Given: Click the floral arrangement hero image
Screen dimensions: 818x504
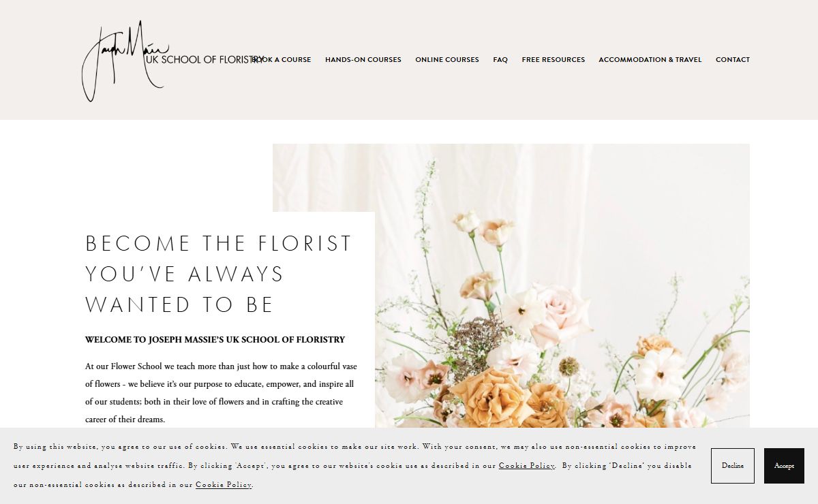Looking at the screenshot, I should [x=562, y=286].
